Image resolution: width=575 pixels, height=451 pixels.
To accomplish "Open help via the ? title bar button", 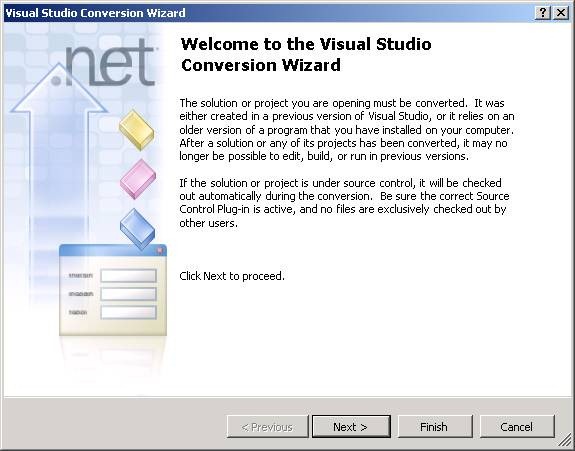I will (x=543, y=13).
